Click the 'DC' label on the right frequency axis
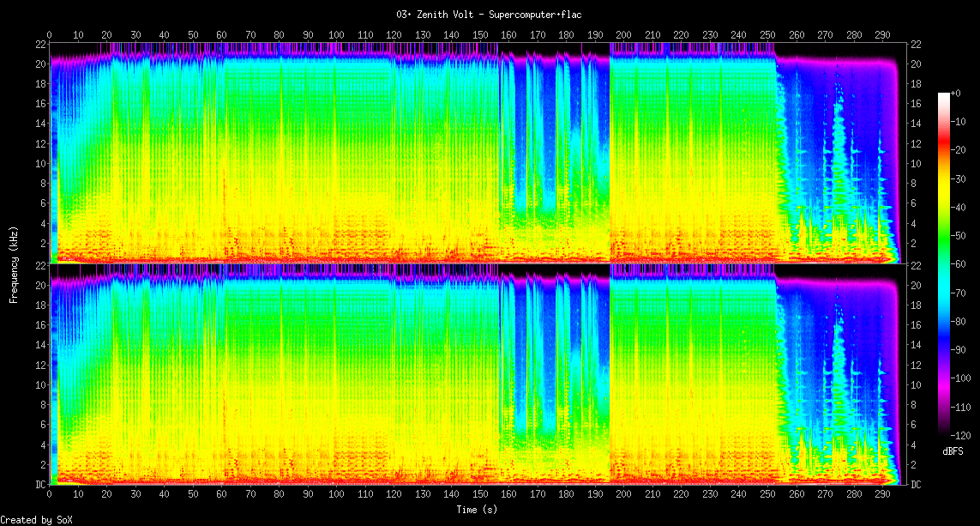Image resolution: width=980 pixels, height=526 pixels. click(916, 484)
